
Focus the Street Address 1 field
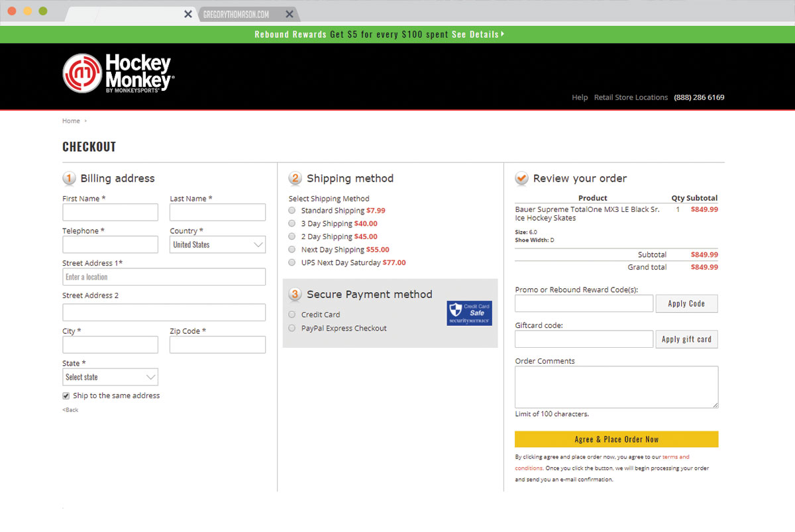pyautogui.click(x=164, y=277)
